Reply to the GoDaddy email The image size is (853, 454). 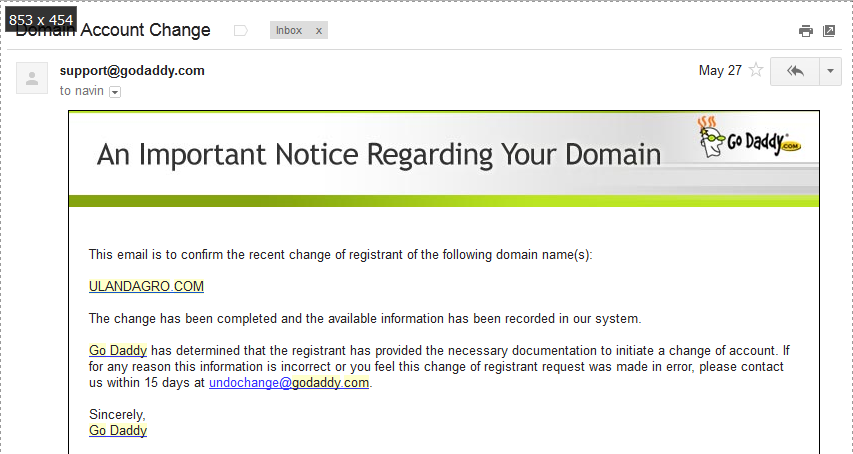tap(795, 71)
